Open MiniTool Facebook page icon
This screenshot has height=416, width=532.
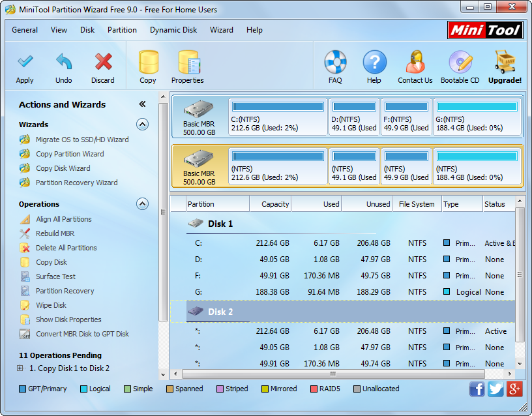pos(477,389)
